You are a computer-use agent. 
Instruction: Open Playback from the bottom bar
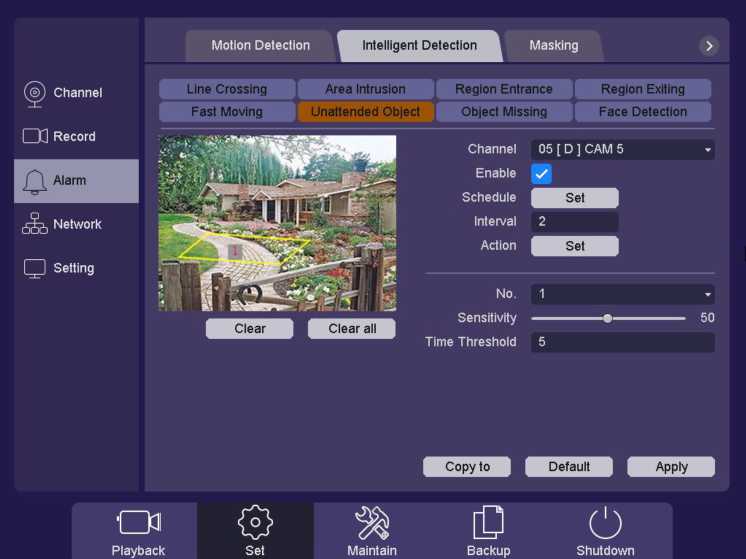click(x=138, y=531)
